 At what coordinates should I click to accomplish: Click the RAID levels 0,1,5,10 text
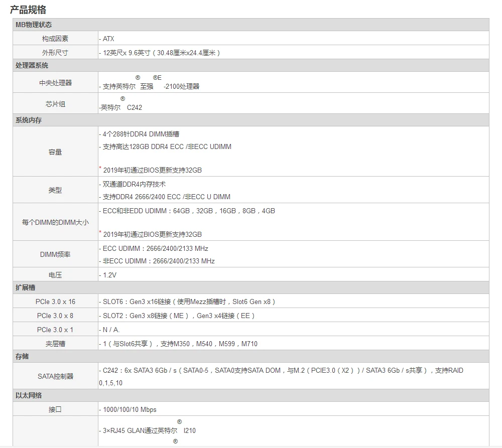pyautogui.click(x=110, y=383)
